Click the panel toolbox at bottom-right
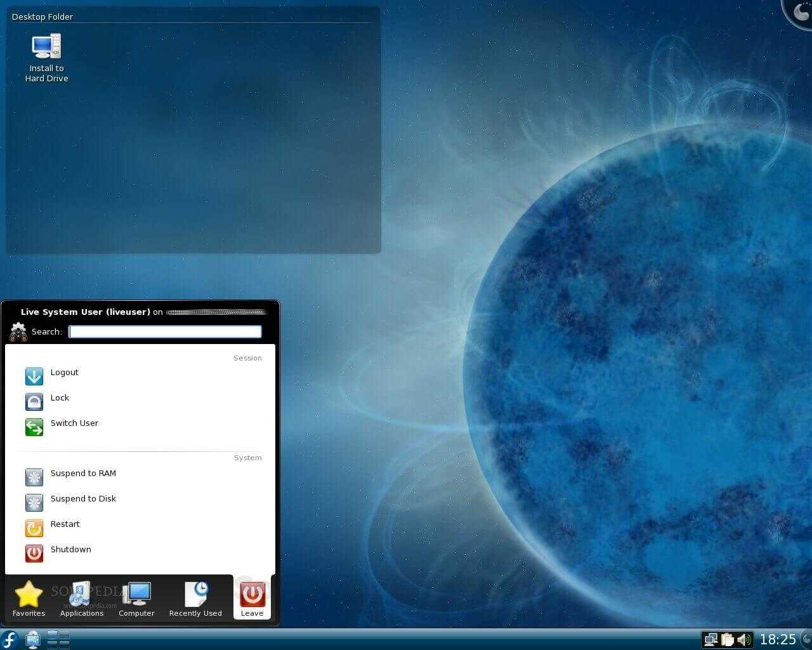 (x=806, y=639)
